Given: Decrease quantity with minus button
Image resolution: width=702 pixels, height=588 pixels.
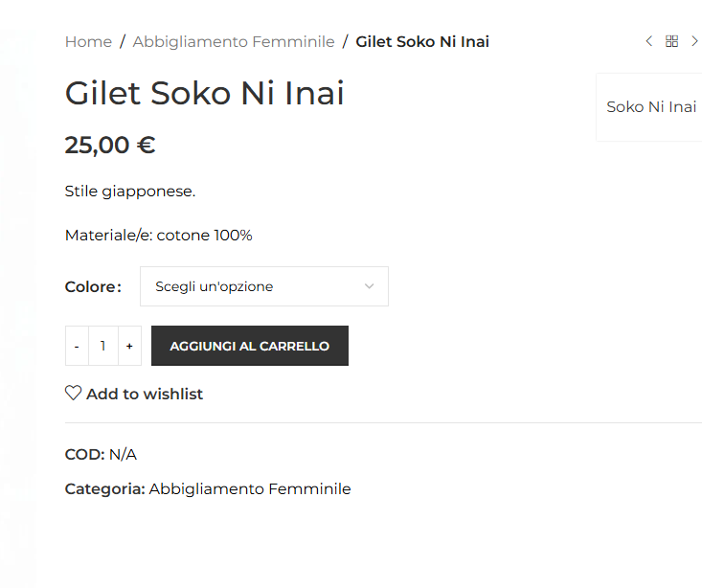Looking at the screenshot, I should [x=77, y=346].
